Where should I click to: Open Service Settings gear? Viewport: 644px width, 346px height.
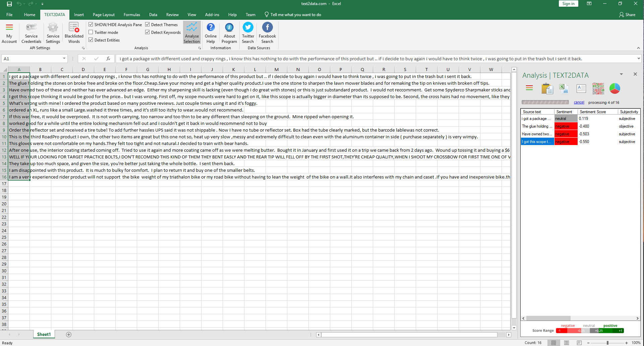pos(53,33)
